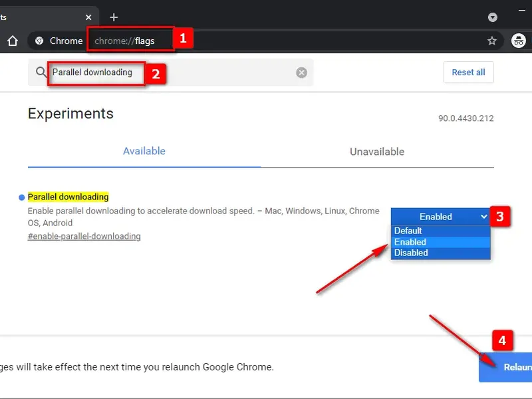This screenshot has width=532, height=399.
Task: Click inside the address bar showing chrome://flags
Action: (126, 40)
